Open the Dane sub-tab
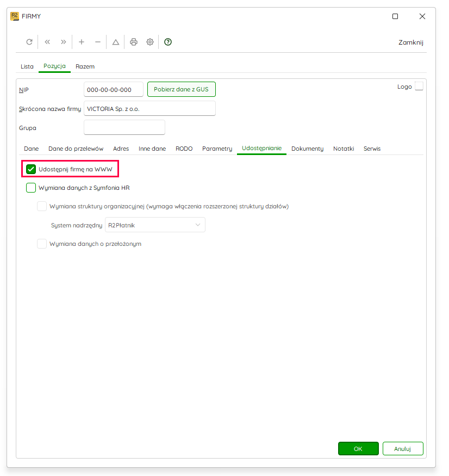Image resolution: width=449 pixels, height=476 pixels. click(31, 149)
